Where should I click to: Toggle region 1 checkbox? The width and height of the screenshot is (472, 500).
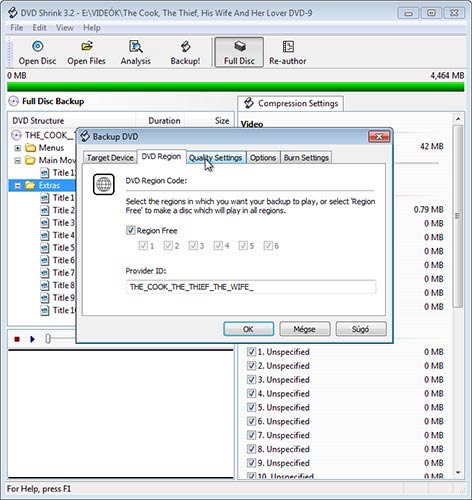pyautogui.click(x=143, y=246)
